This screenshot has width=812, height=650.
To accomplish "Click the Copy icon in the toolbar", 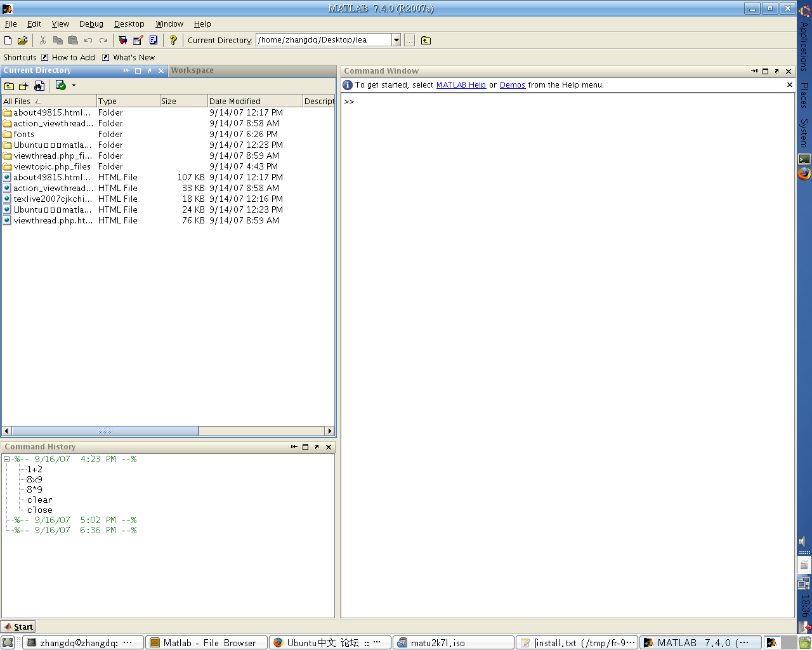I will [x=58, y=40].
